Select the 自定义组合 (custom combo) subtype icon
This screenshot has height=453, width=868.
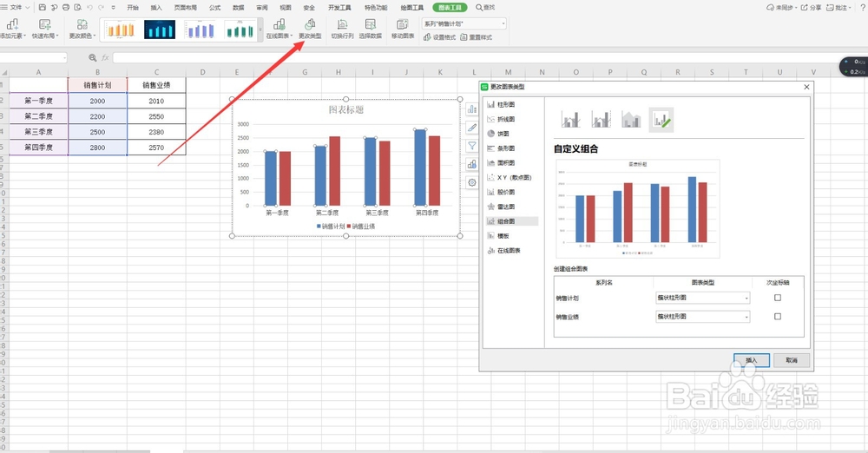click(x=661, y=120)
